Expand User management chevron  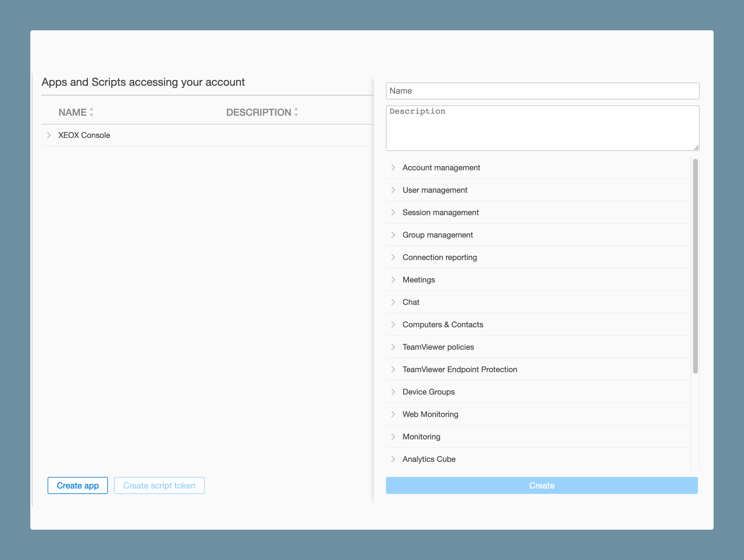tap(393, 190)
